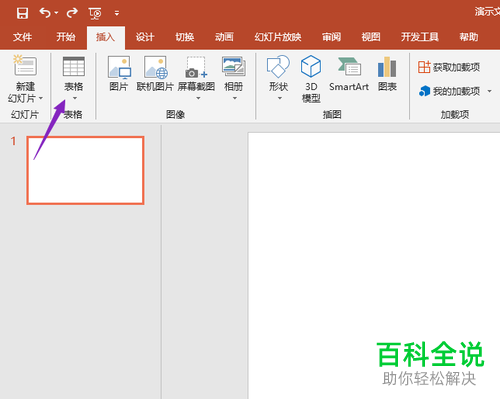Expand the 我的加载项 dropdown arrow
Screen dimensions: 500x399
(x=489, y=91)
